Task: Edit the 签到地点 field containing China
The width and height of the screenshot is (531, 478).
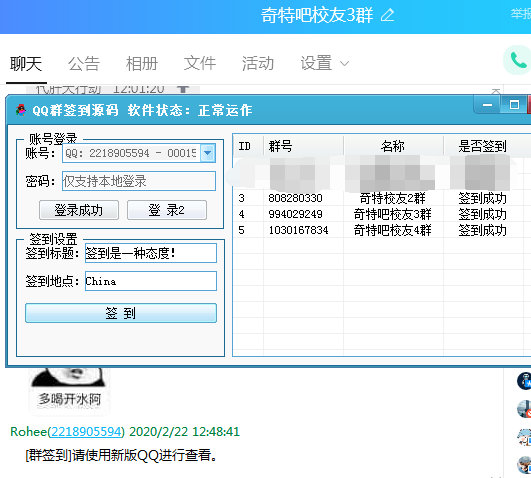Action: (151, 281)
